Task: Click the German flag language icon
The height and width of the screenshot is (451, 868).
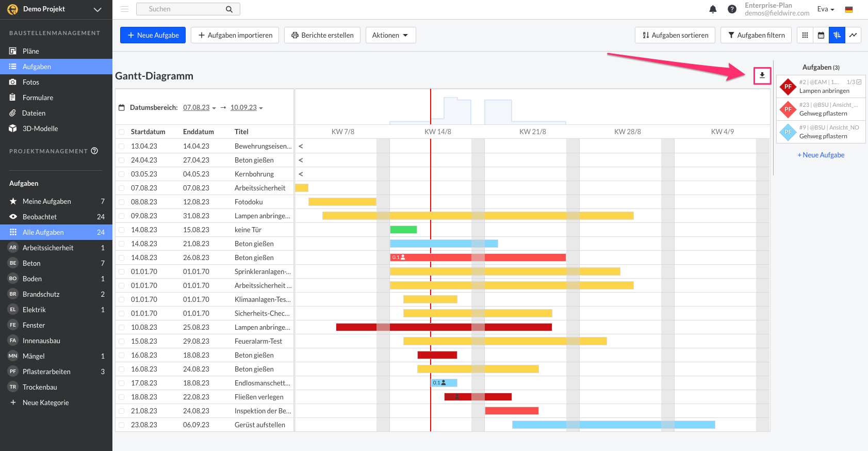Action: coord(849,9)
